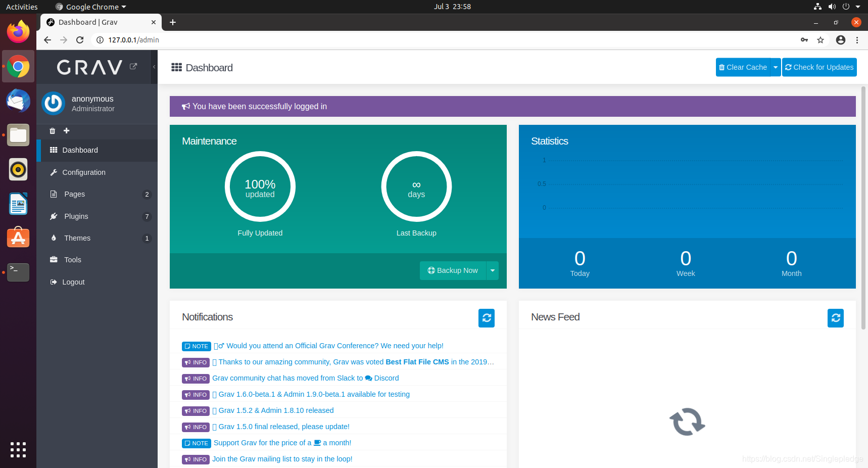This screenshot has height=468, width=868.
Task: Open the Dashboard sidebar item
Action: [x=97, y=150]
